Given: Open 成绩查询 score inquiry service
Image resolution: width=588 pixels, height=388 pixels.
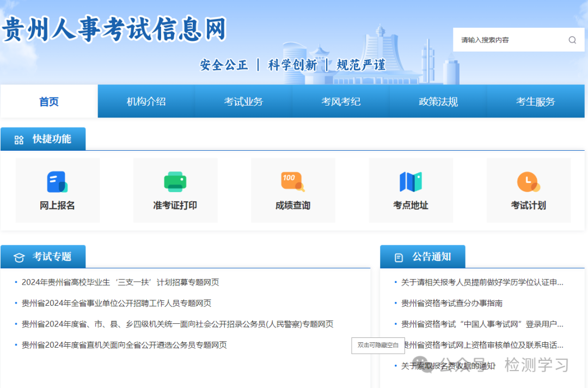Looking at the screenshot, I should coord(293,182).
